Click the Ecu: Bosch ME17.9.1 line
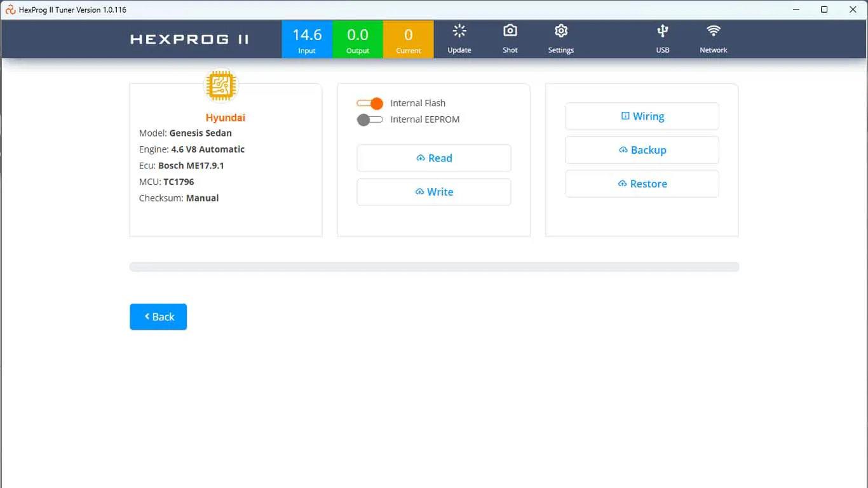This screenshot has height=488, width=868. click(182, 165)
